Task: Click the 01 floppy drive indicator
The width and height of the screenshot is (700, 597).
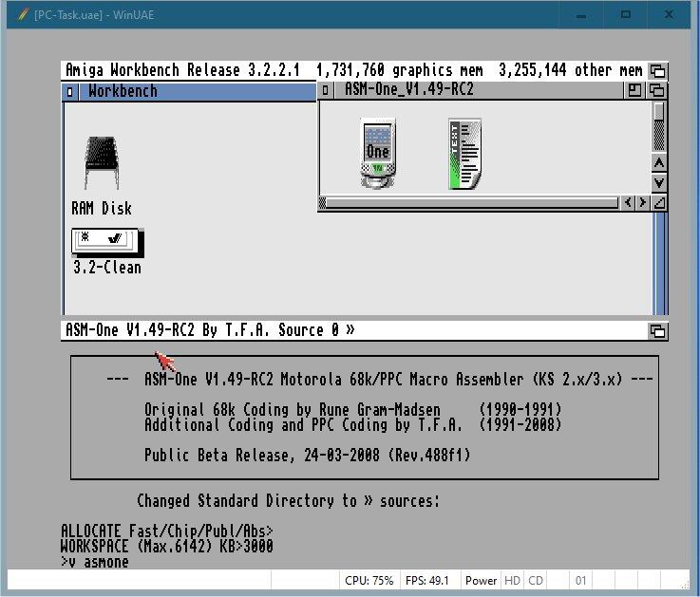Action: pos(581,581)
